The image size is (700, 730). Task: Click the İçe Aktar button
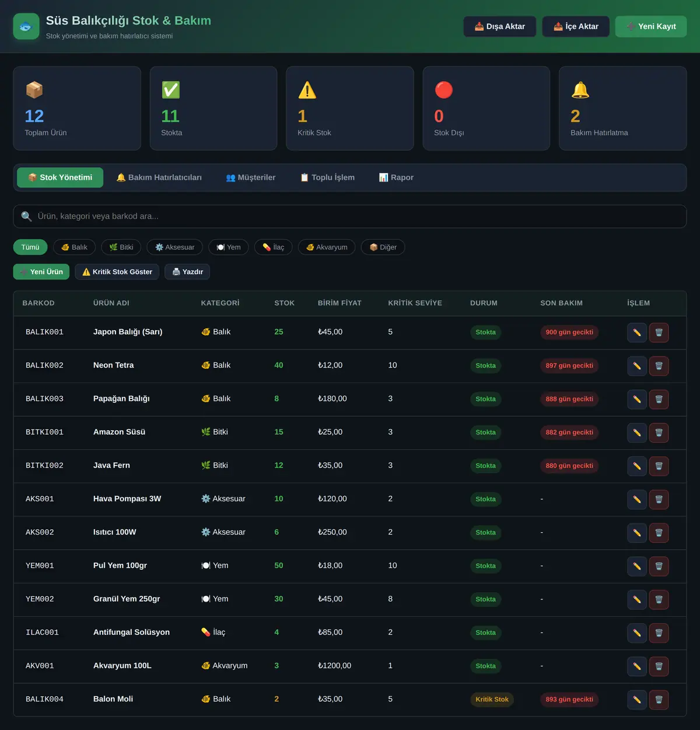[576, 26]
